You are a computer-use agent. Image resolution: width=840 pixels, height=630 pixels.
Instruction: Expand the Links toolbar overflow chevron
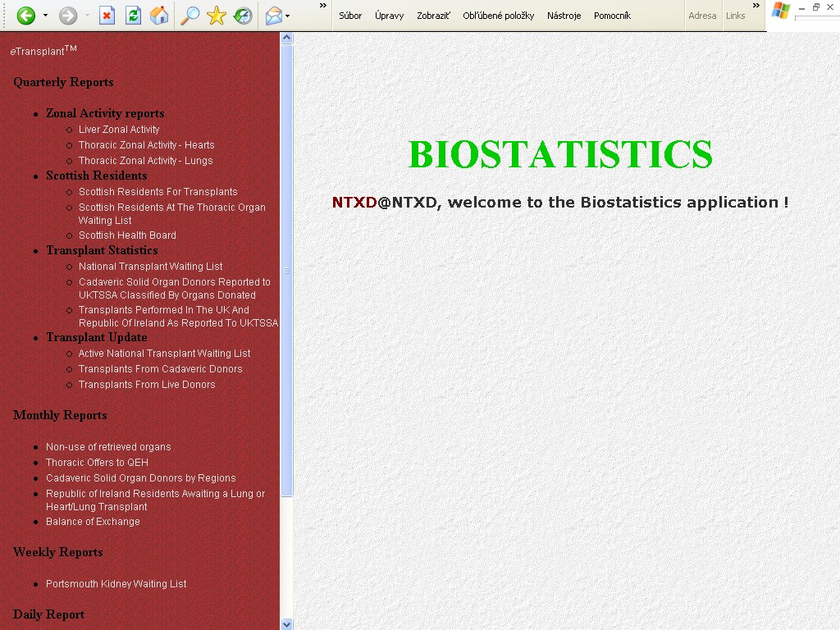click(x=756, y=6)
